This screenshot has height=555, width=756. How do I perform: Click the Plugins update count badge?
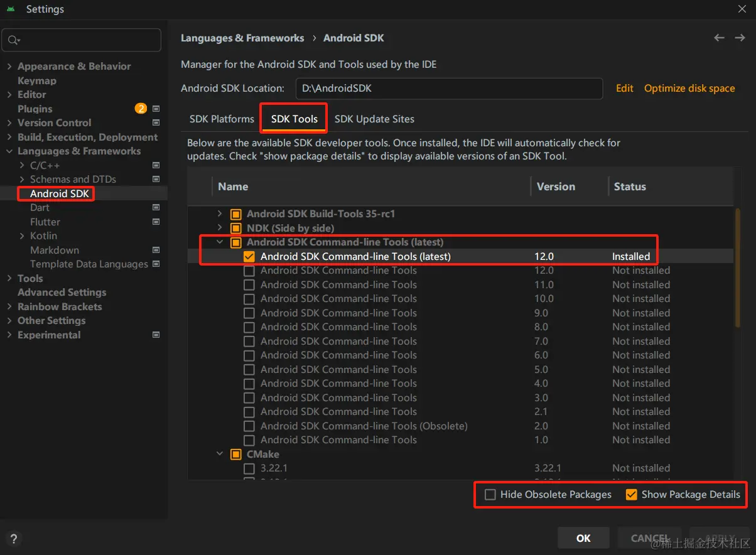(141, 109)
